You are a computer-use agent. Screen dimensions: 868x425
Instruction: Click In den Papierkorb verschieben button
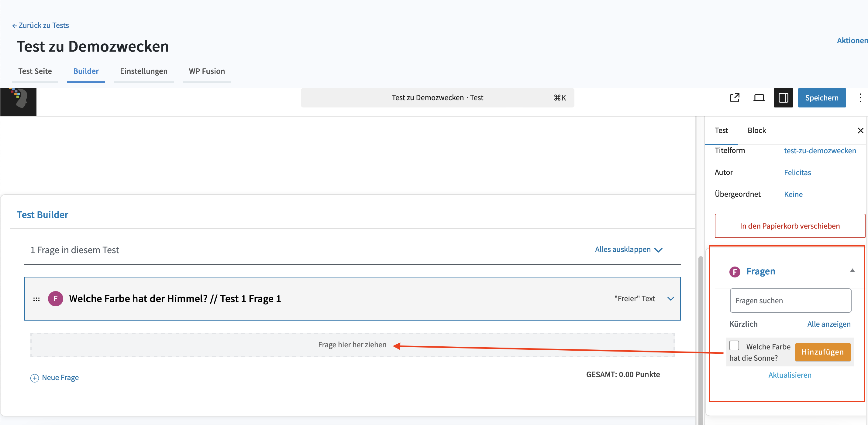click(x=790, y=226)
